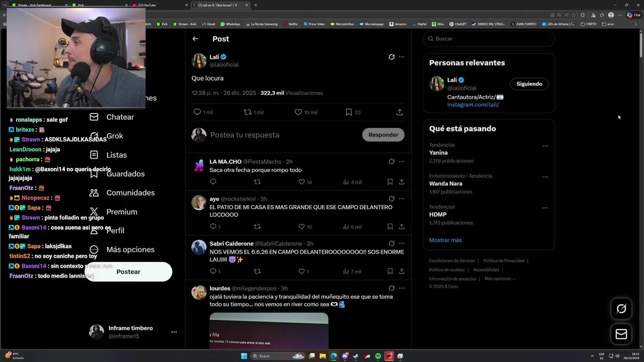
Task: Open a new browser tab
Action: point(256,5)
